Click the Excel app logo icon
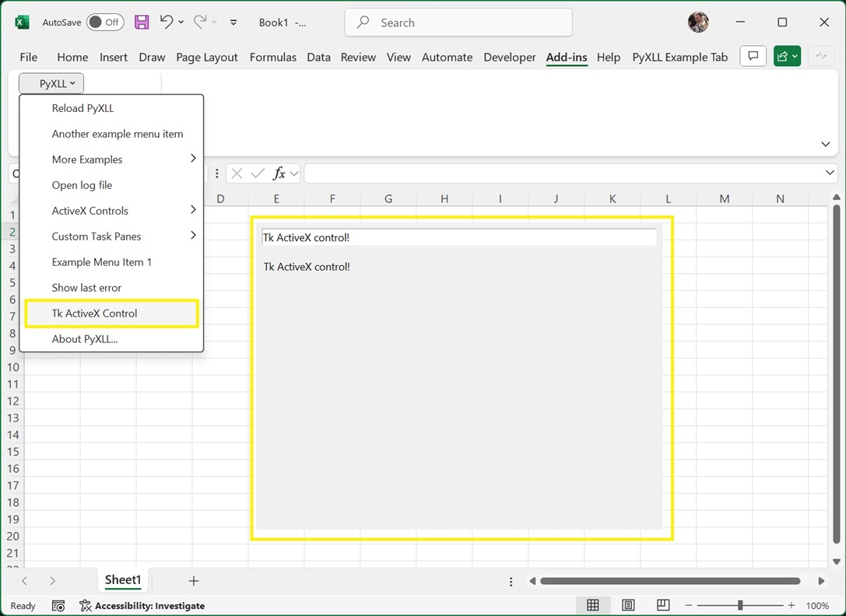Viewport: 846px width, 616px height. pyautogui.click(x=22, y=22)
